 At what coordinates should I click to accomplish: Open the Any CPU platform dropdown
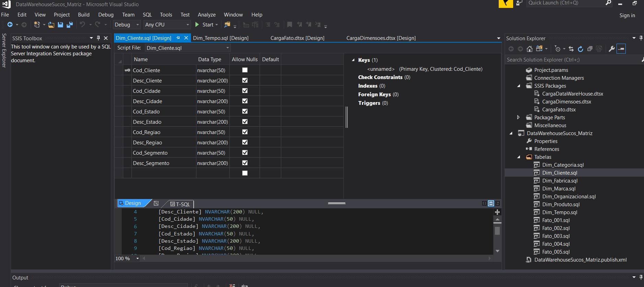pos(167,25)
